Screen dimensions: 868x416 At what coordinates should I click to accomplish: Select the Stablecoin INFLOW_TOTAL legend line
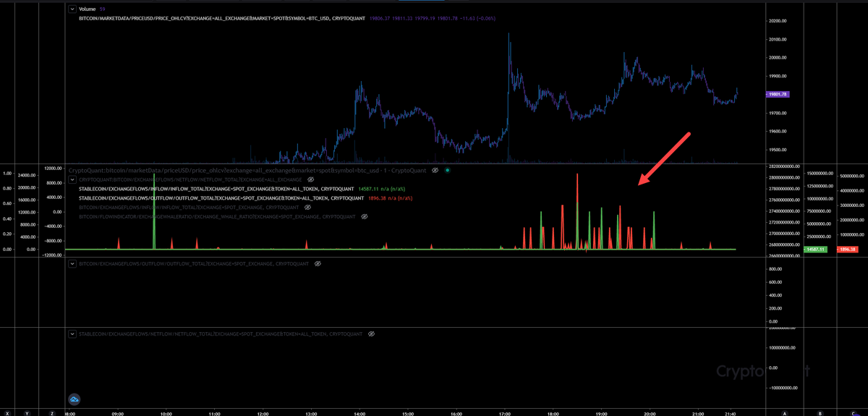pyautogui.click(x=216, y=188)
